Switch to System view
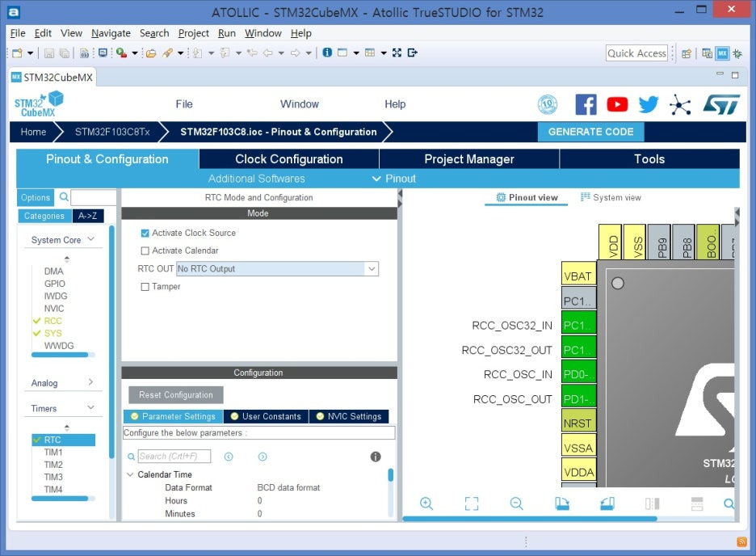Screen dimensions: 756x556 click(x=611, y=197)
